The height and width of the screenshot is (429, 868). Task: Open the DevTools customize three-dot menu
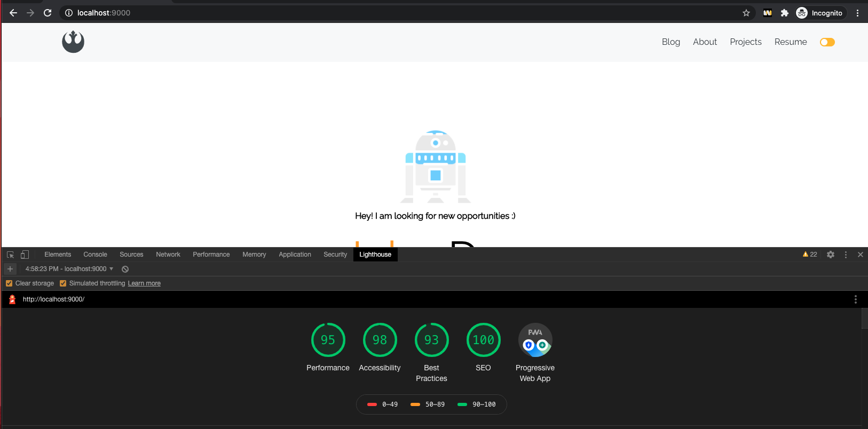point(846,255)
